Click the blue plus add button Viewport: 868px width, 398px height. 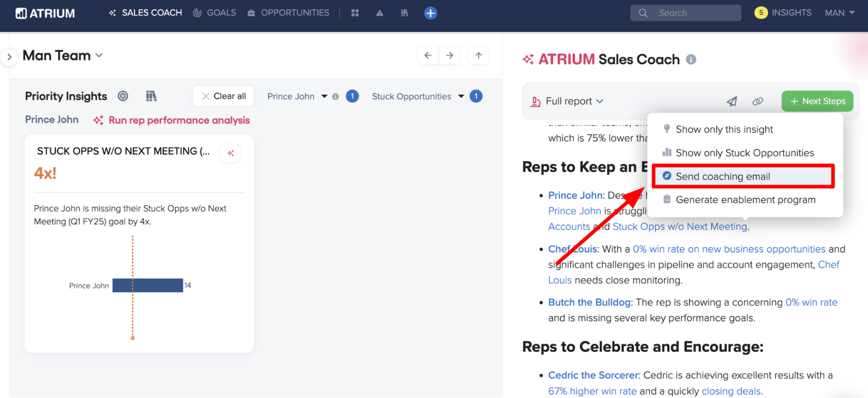431,13
